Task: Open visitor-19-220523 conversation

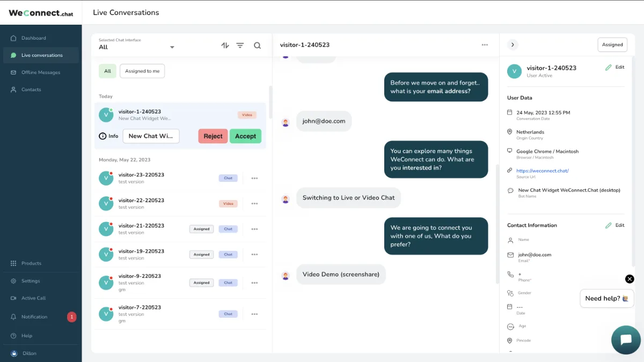Action: tap(180, 254)
